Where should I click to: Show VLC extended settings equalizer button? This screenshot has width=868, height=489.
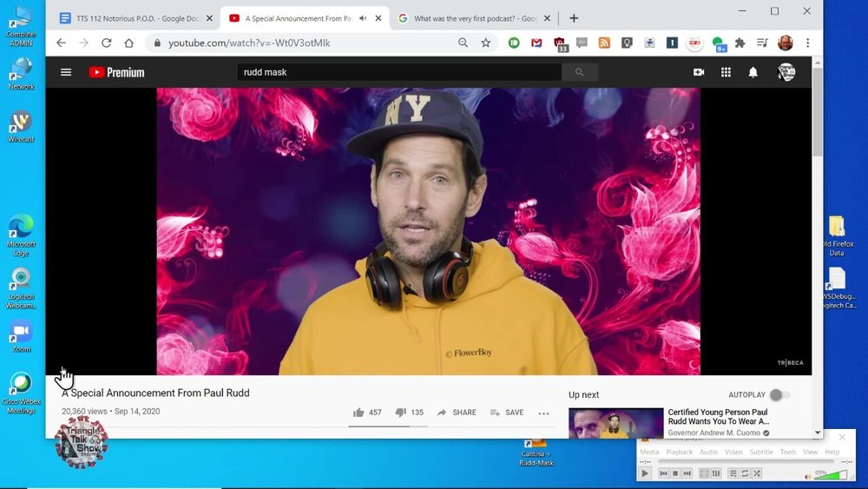coord(716,473)
